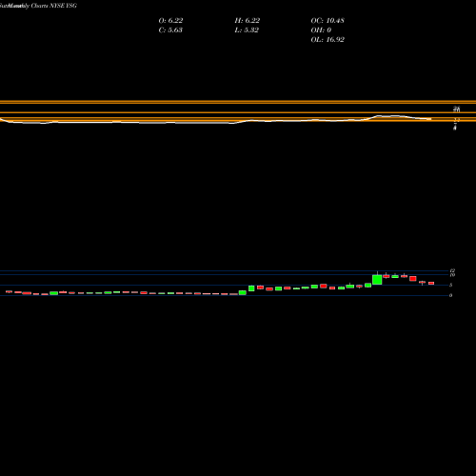This screenshot has width=476, height=476.
Task: Select the OL: 16.92 reading
Action: pyautogui.click(x=327, y=39)
